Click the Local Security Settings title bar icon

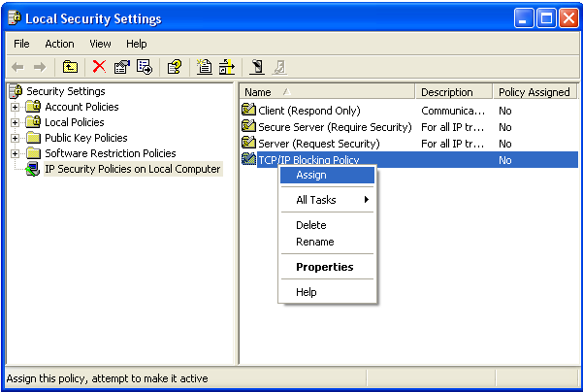coord(15,18)
